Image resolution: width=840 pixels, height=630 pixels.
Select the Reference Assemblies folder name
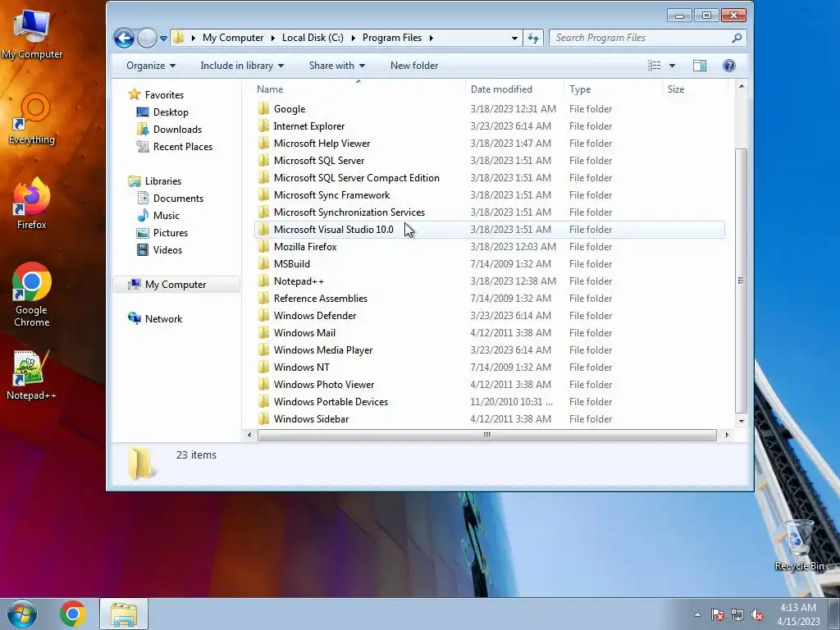pyautogui.click(x=321, y=299)
